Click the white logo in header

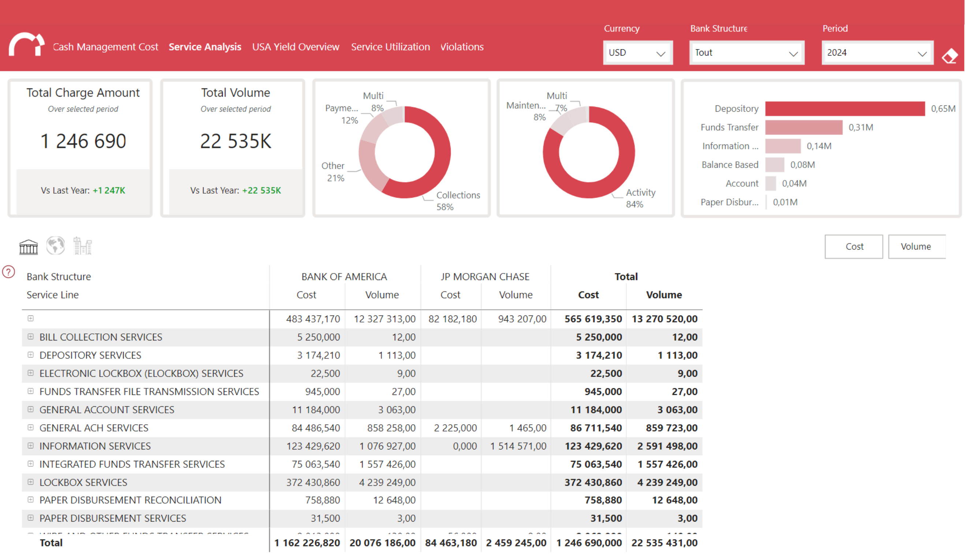tap(26, 45)
